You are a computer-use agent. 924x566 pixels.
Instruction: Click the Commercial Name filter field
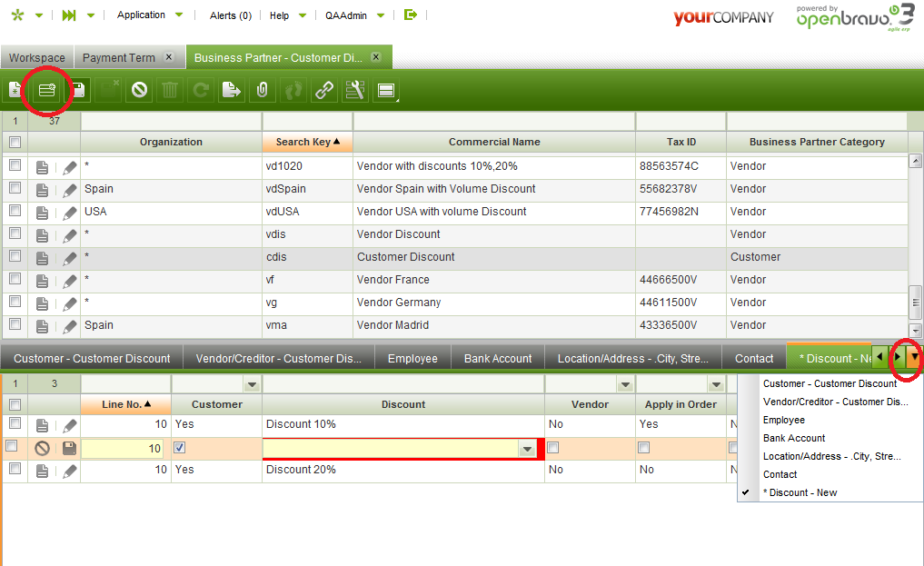pos(494,122)
